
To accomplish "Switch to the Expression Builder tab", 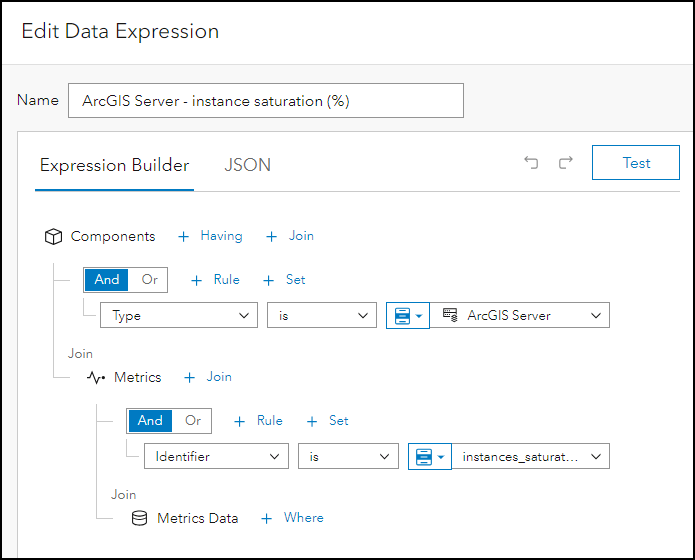I will coord(113,165).
